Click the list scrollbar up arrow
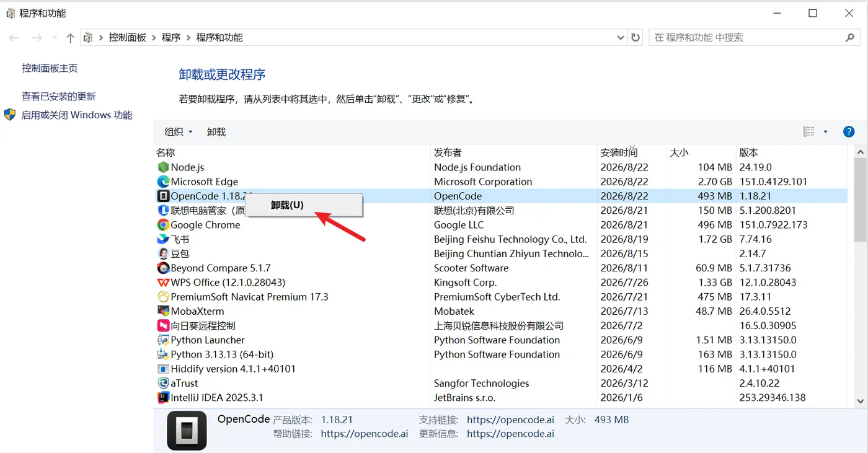The width and height of the screenshot is (868, 453). pyautogui.click(x=861, y=152)
